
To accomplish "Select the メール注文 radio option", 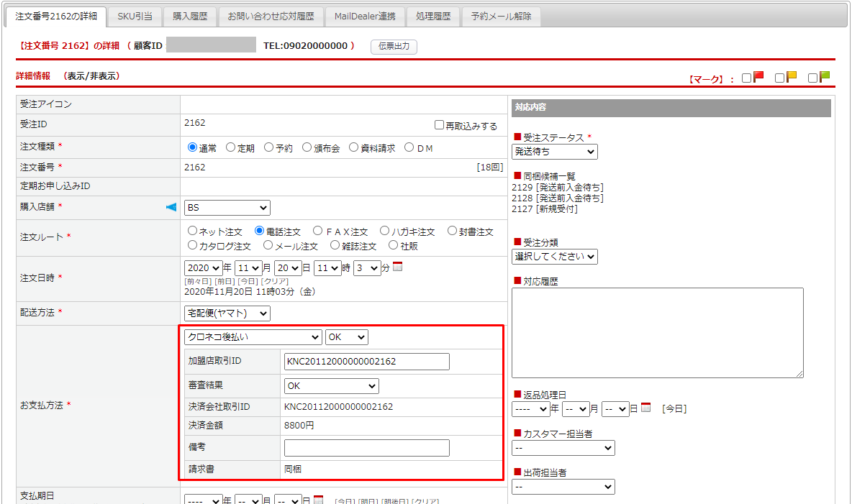I will pos(268,245).
